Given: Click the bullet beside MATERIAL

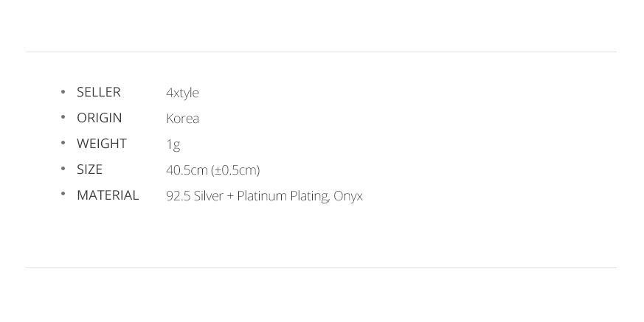Looking at the screenshot, I should [63, 194].
